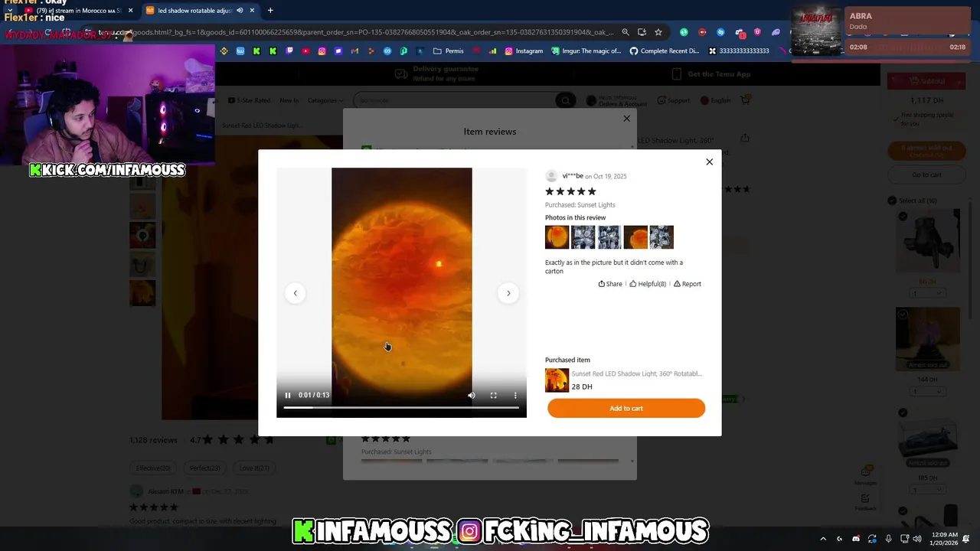Screen dimensions: 980x551
Task: Bookmark this page with the star icon
Action: tap(658, 32)
